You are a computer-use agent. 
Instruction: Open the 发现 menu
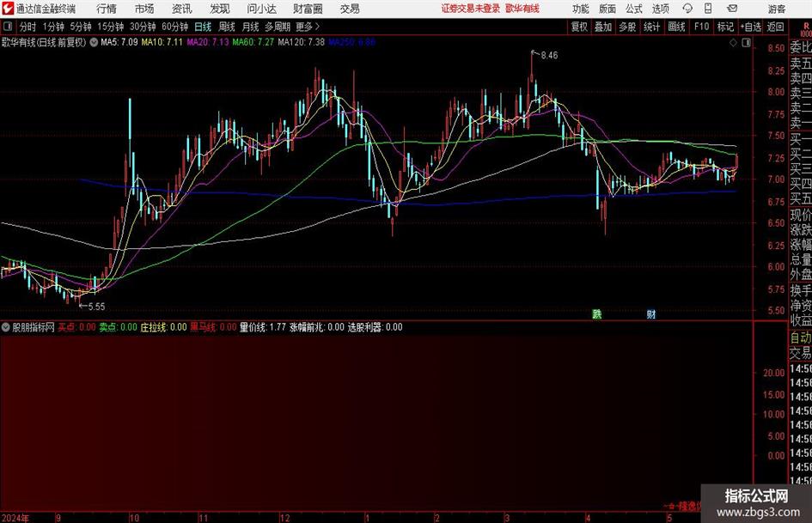click(220, 9)
